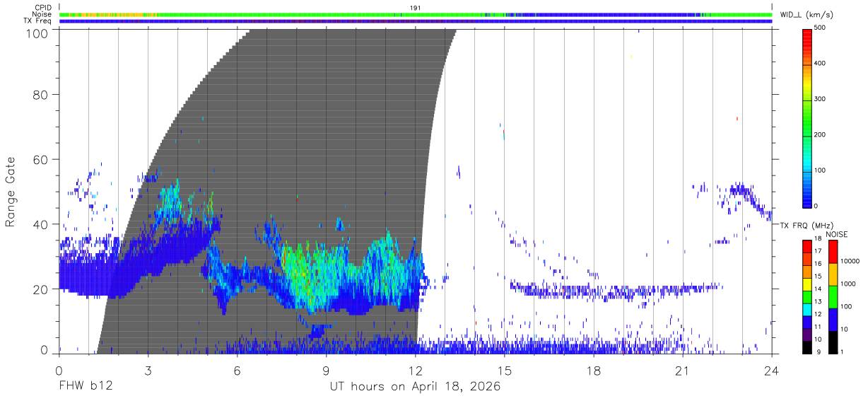868x401 pixels.
Task: Click the 10000 label on noise colorbar
Action: [850, 261]
